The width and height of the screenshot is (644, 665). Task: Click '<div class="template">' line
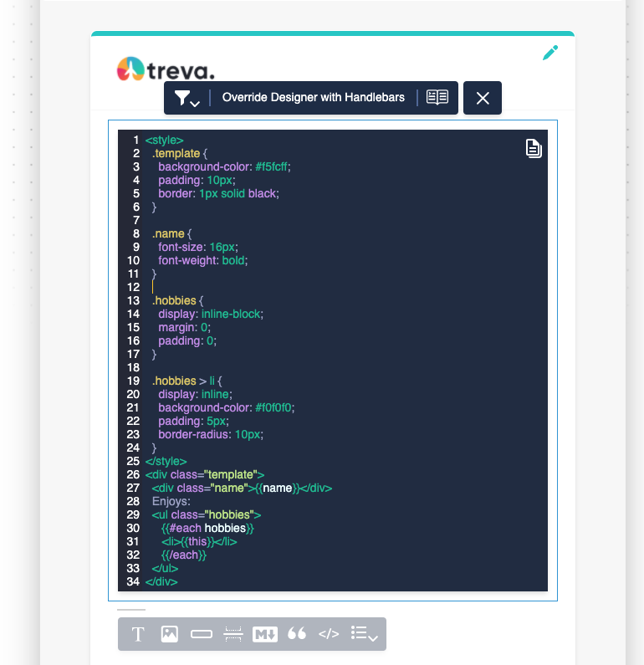[x=205, y=474]
